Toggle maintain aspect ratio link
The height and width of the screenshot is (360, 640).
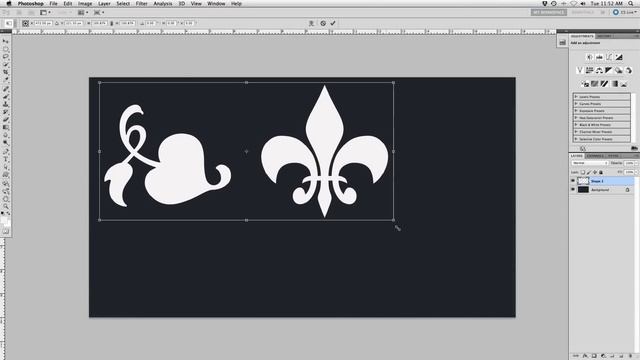click(111, 23)
